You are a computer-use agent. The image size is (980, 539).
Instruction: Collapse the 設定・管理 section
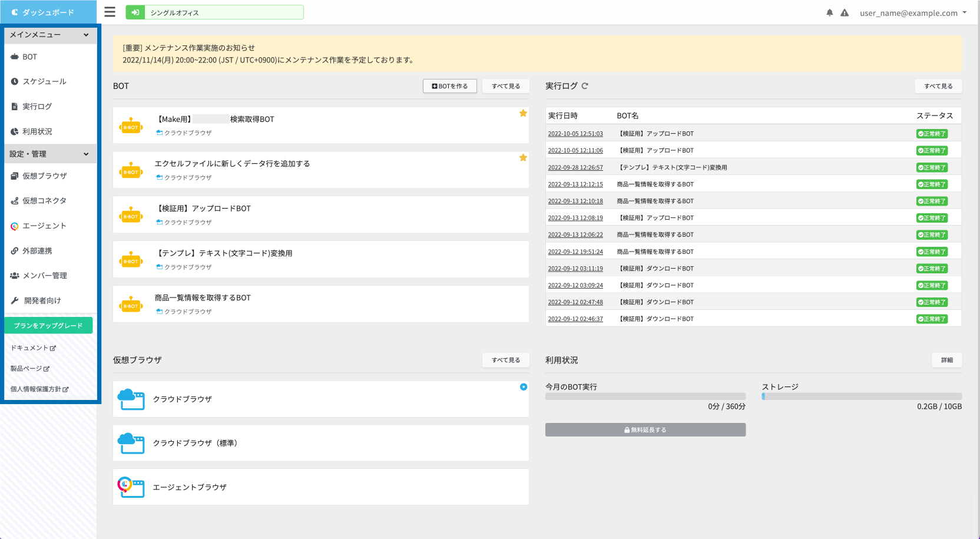(x=50, y=154)
